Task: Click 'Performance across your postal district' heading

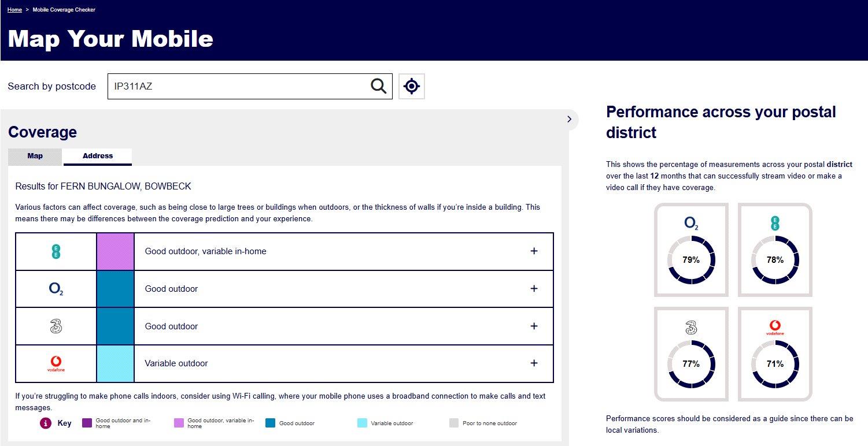Action: [721, 122]
